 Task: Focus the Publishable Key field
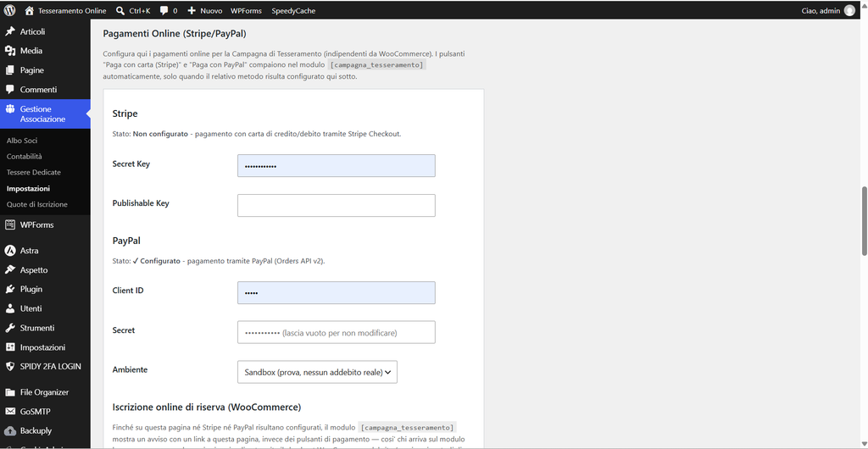(x=336, y=205)
